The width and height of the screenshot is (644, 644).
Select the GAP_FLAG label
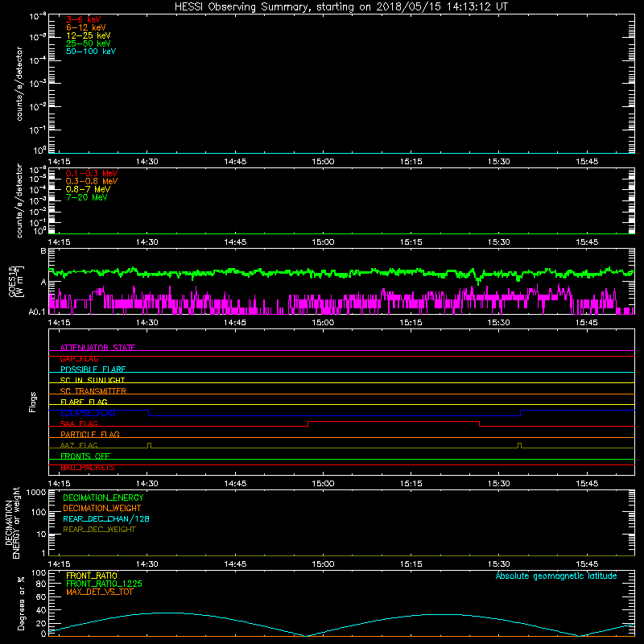(x=79, y=358)
